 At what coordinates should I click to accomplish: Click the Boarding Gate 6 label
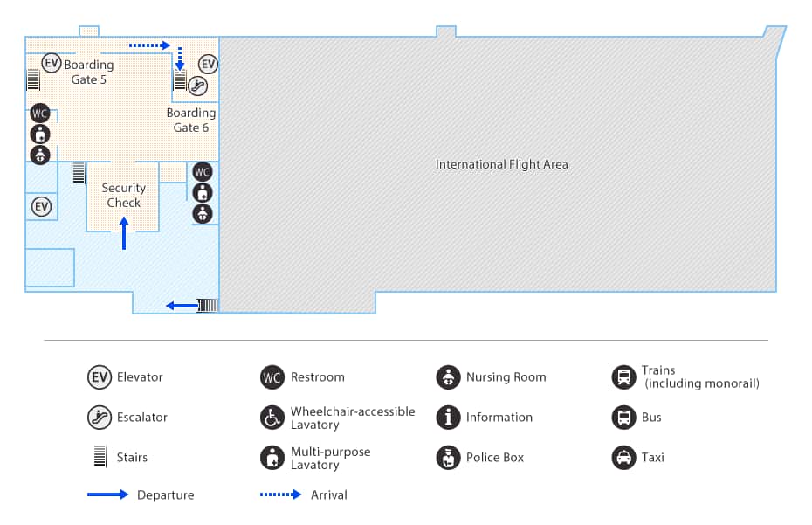(191, 121)
